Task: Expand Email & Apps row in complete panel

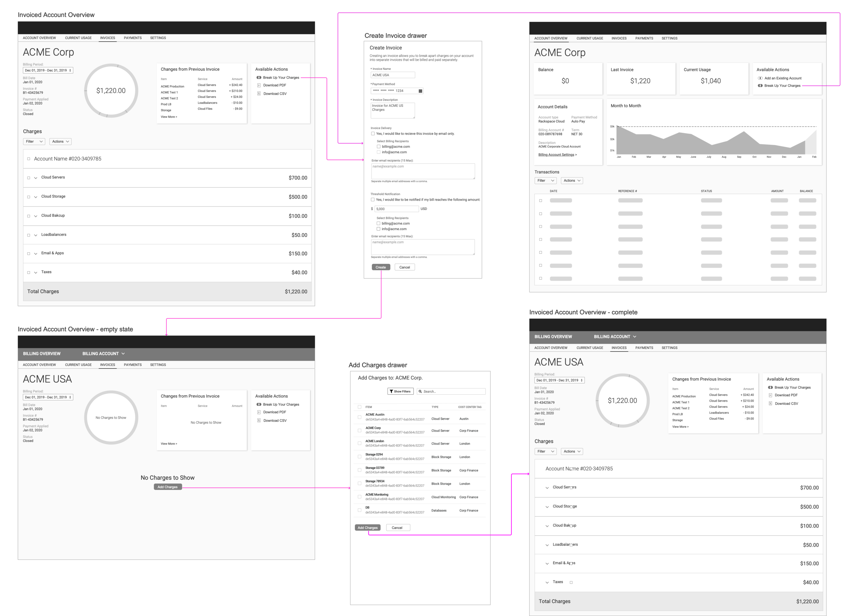Action: (547, 564)
